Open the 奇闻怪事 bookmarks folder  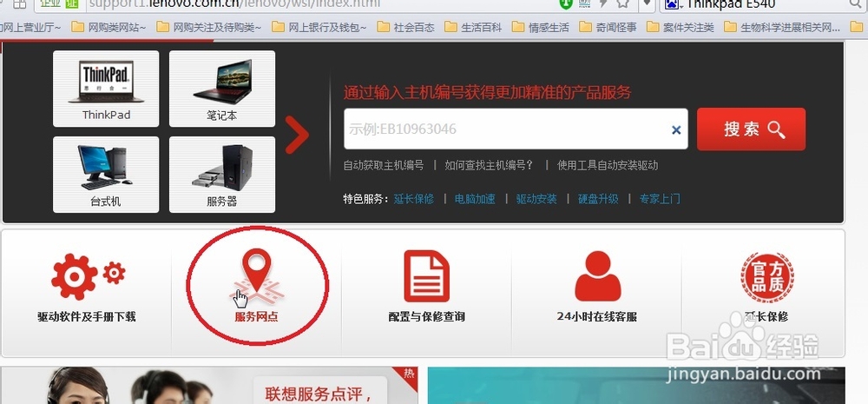click(x=608, y=27)
